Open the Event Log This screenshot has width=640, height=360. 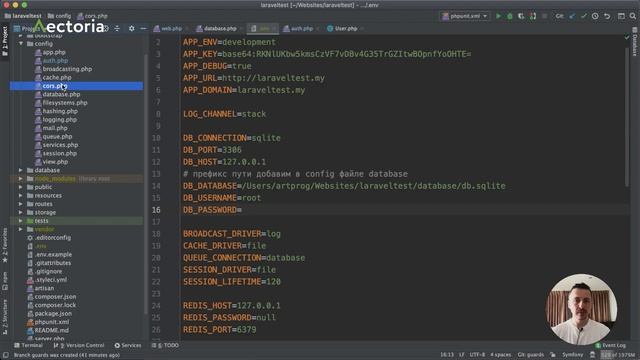pos(611,345)
